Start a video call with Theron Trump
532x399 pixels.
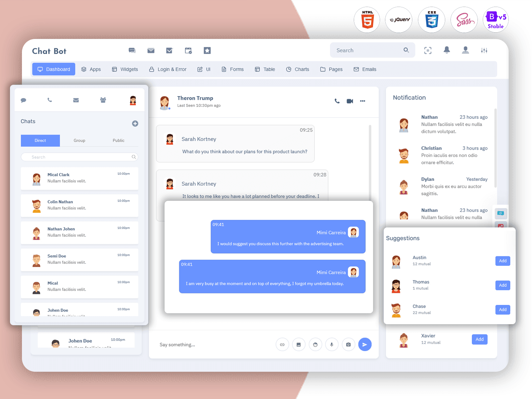point(349,101)
